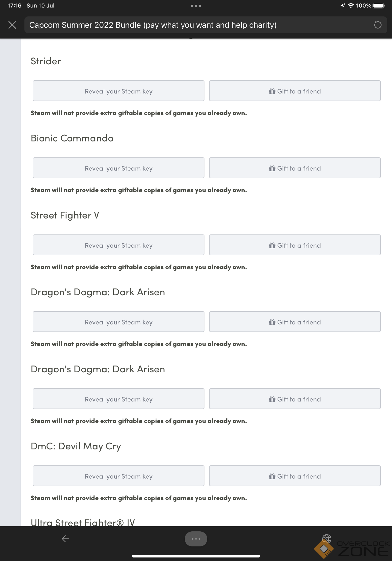
Task: Reload the page with the refresh icon
Action: tap(378, 25)
